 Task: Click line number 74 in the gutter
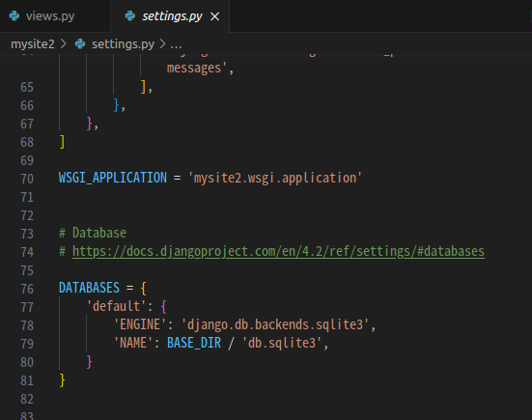click(27, 252)
